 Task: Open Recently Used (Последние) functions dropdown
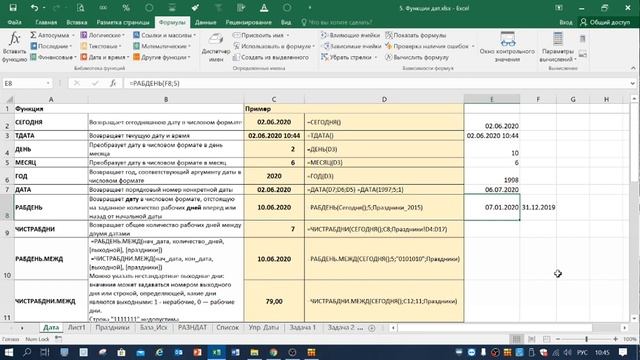point(51,46)
